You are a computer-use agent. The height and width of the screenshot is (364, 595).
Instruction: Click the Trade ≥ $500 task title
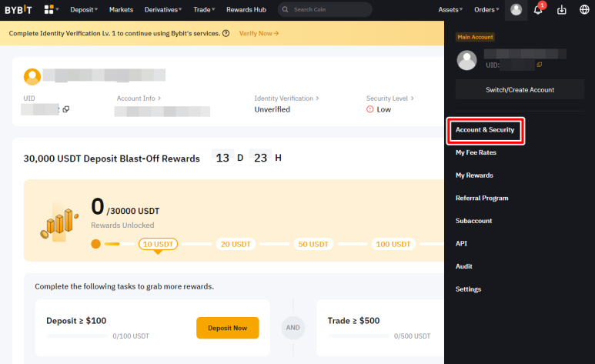pyautogui.click(x=353, y=321)
